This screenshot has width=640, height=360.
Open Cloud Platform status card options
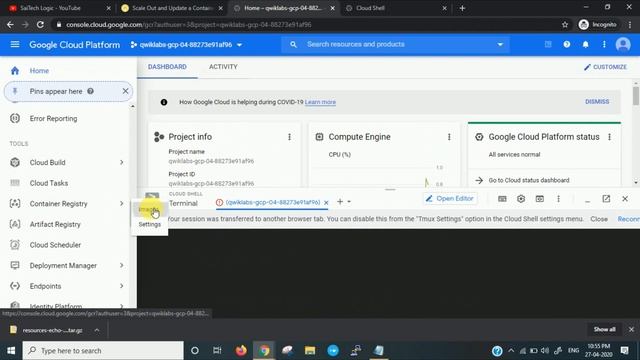(x=609, y=137)
